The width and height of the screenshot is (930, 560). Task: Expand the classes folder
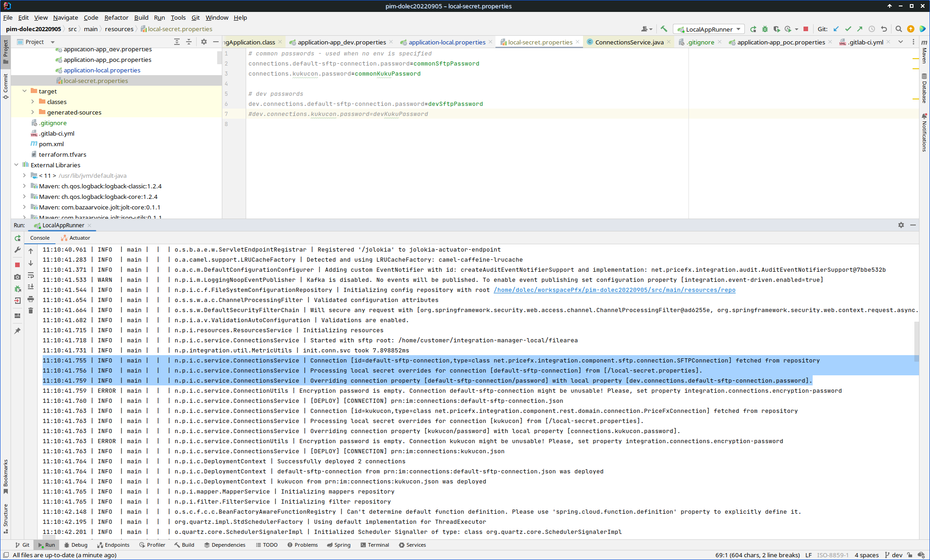(x=33, y=102)
